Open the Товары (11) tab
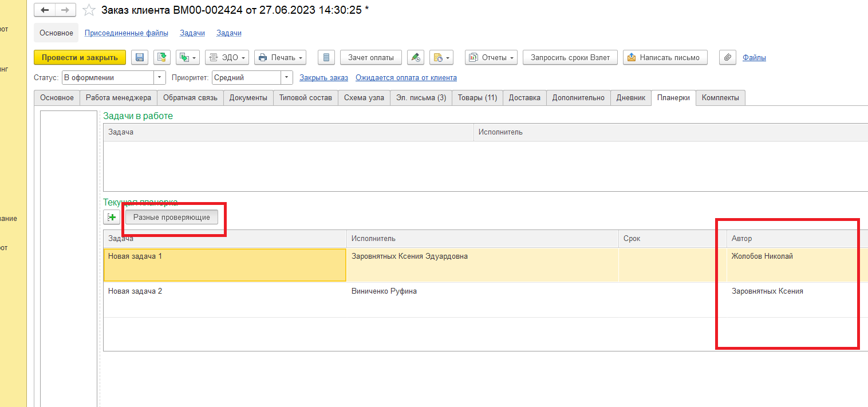The height and width of the screenshot is (407, 868). (478, 98)
